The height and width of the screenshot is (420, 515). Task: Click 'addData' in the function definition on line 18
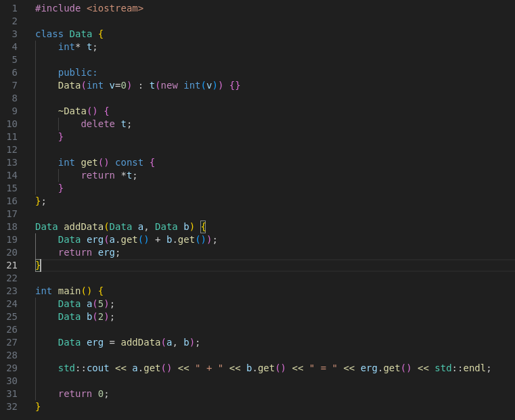coord(84,227)
